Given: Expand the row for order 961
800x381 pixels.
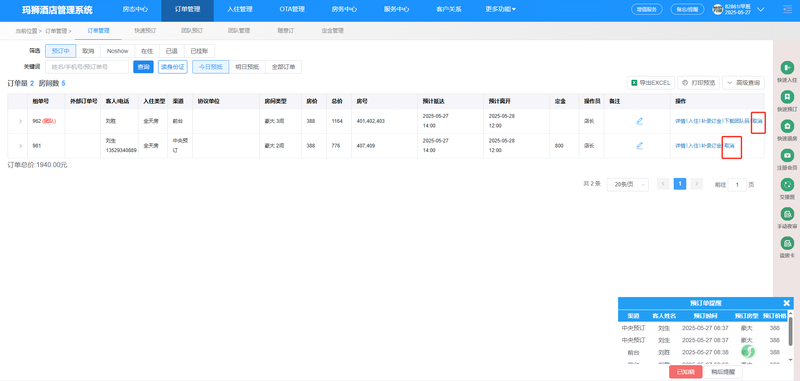Looking at the screenshot, I should point(20,146).
